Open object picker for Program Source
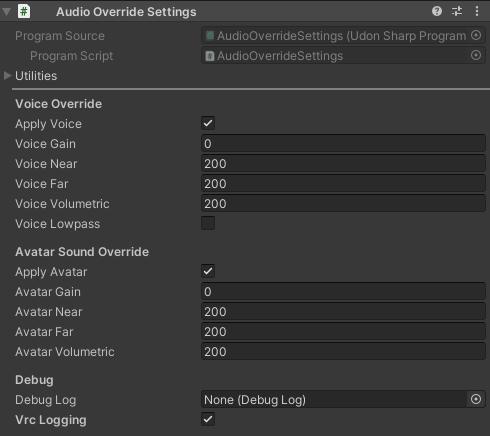The width and height of the screenshot is (490, 436). (x=476, y=35)
